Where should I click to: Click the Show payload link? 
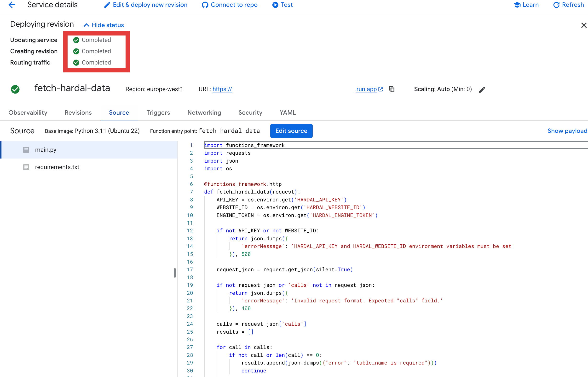[x=567, y=131]
